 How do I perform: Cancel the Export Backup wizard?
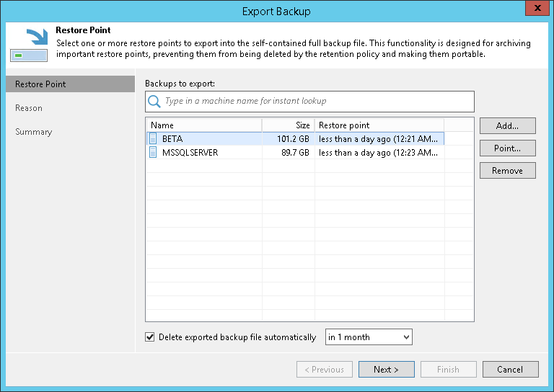(510, 370)
